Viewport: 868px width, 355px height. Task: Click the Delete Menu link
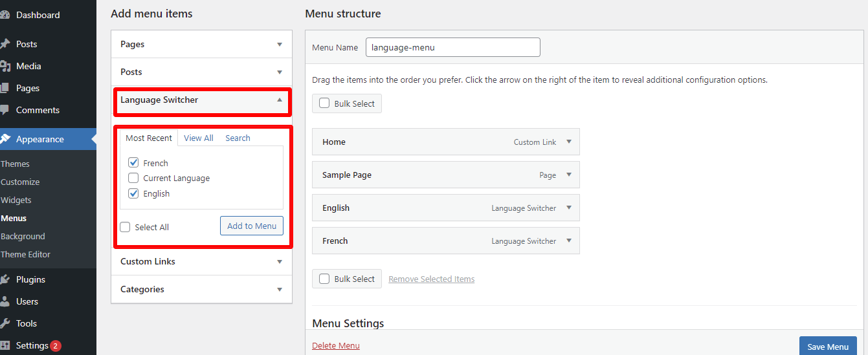tap(336, 345)
